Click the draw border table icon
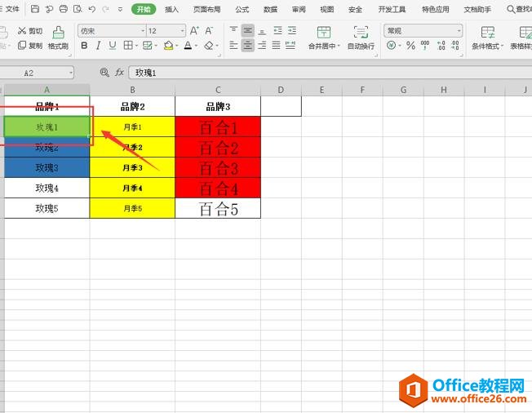This screenshot has height=413, width=532. pos(148,45)
